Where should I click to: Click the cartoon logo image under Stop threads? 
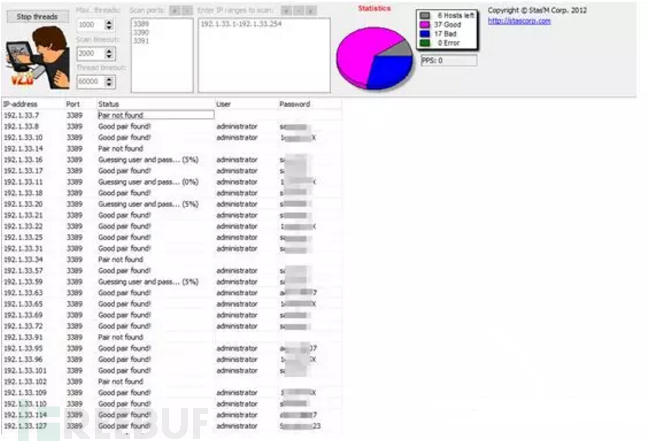pos(37,59)
